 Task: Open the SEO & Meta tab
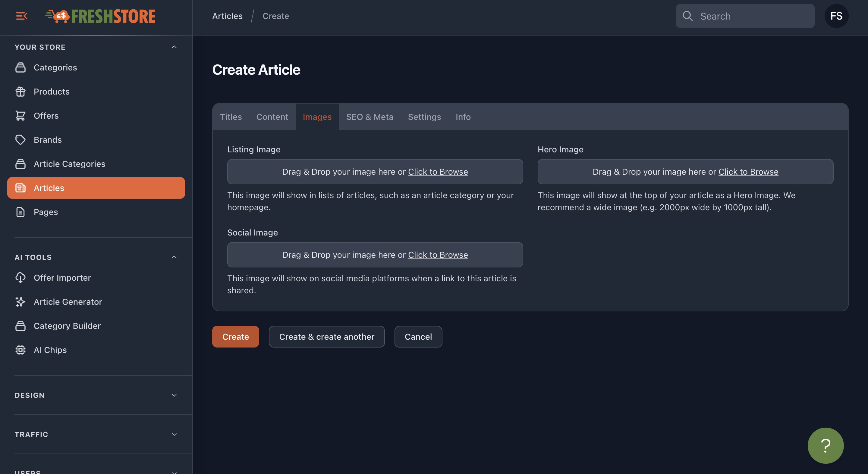click(370, 117)
